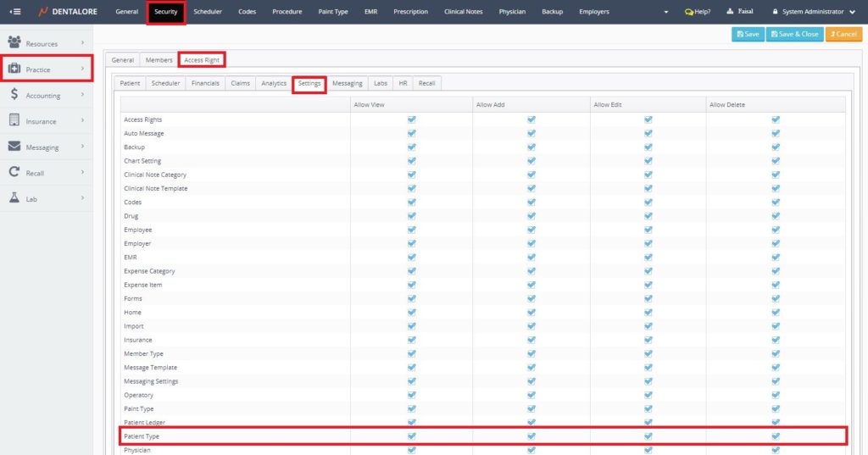Click the Practice medical kit icon

point(14,69)
